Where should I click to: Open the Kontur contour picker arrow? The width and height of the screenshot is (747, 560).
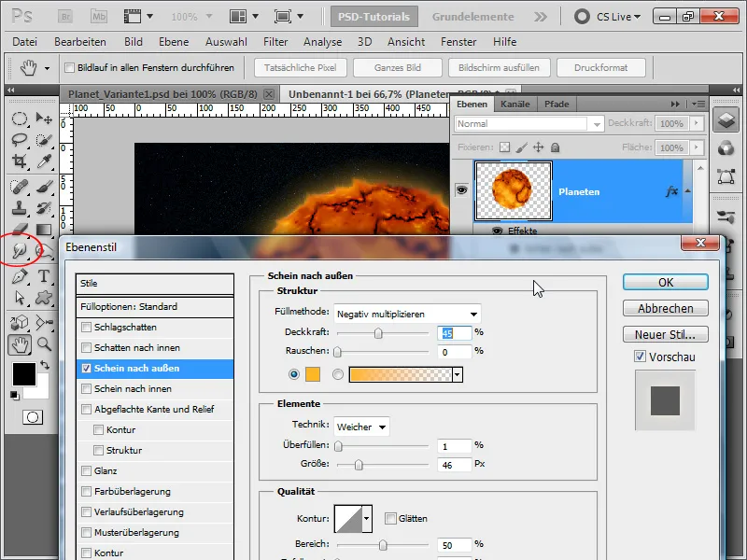pyautogui.click(x=366, y=518)
